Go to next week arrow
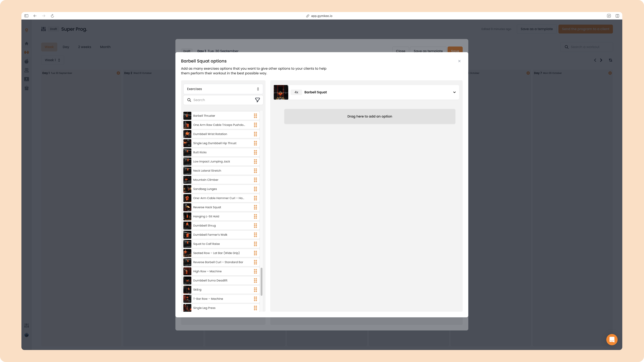Image resolution: width=644 pixels, height=362 pixels. (601, 60)
